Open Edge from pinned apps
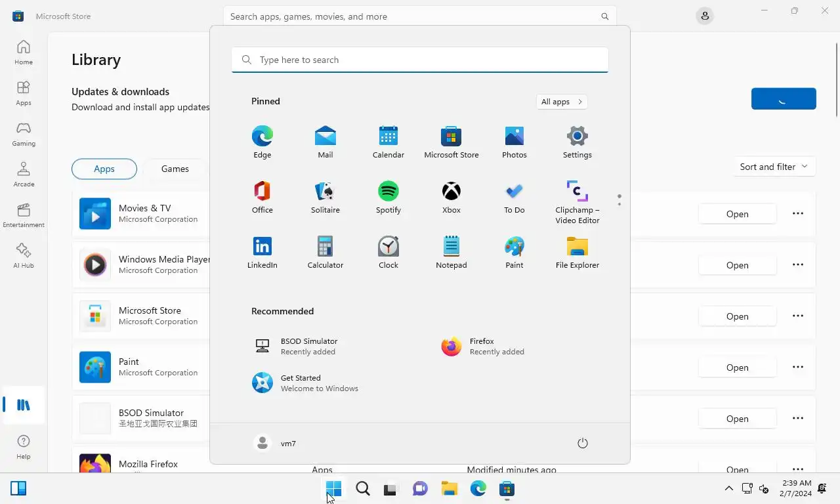This screenshot has width=840, height=504. (262, 142)
